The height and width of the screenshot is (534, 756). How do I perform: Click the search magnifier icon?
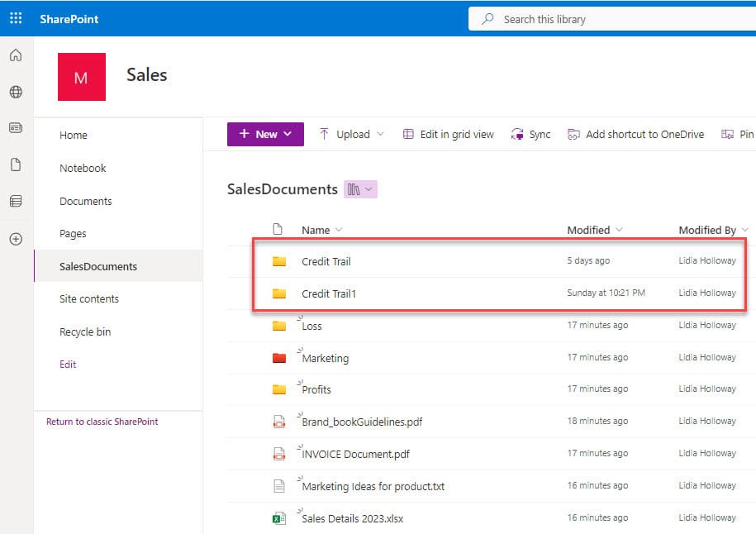pos(488,19)
